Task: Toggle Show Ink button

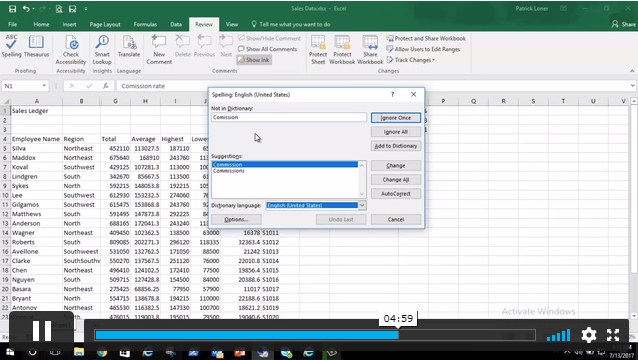Action: tap(253, 60)
